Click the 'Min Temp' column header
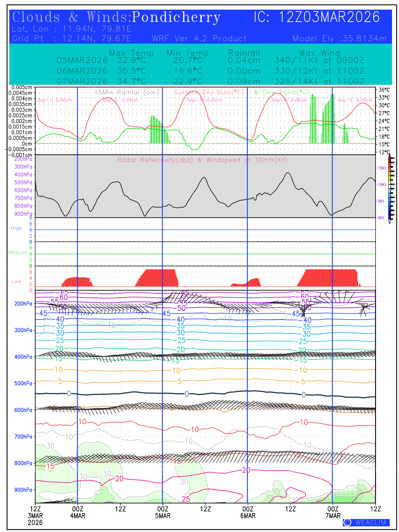This screenshot has height=532, width=399. tap(188, 53)
